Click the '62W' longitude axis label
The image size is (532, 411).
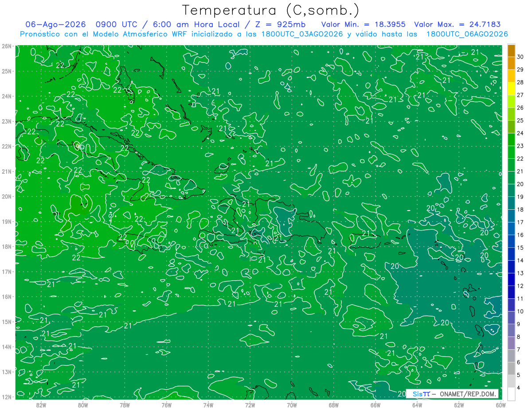pyautogui.click(x=459, y=405)
